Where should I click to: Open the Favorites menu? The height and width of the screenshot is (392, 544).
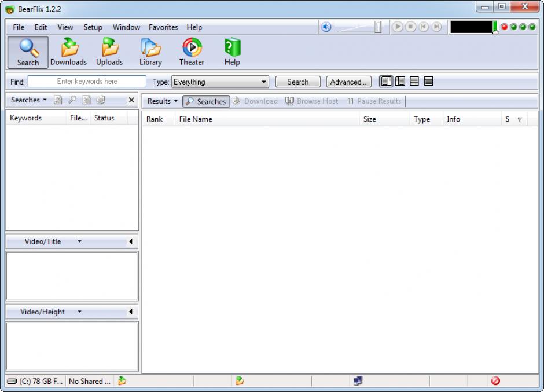163,27
